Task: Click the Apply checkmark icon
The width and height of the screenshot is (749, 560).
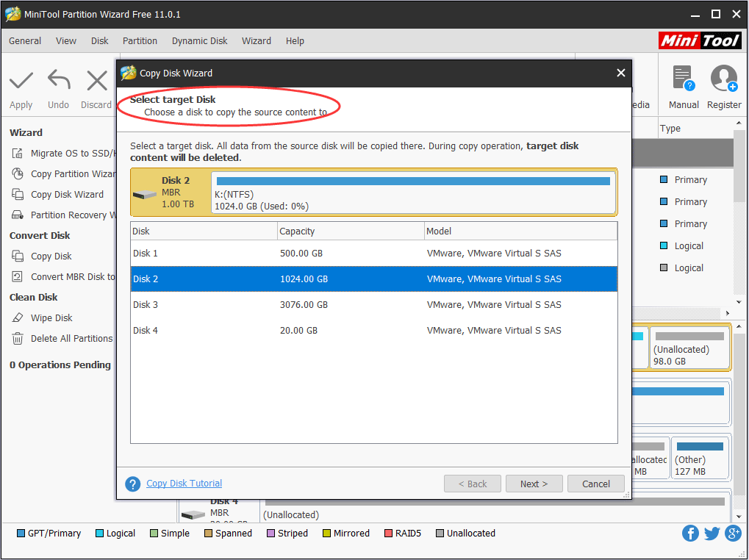Action: [x=21, y=80]
